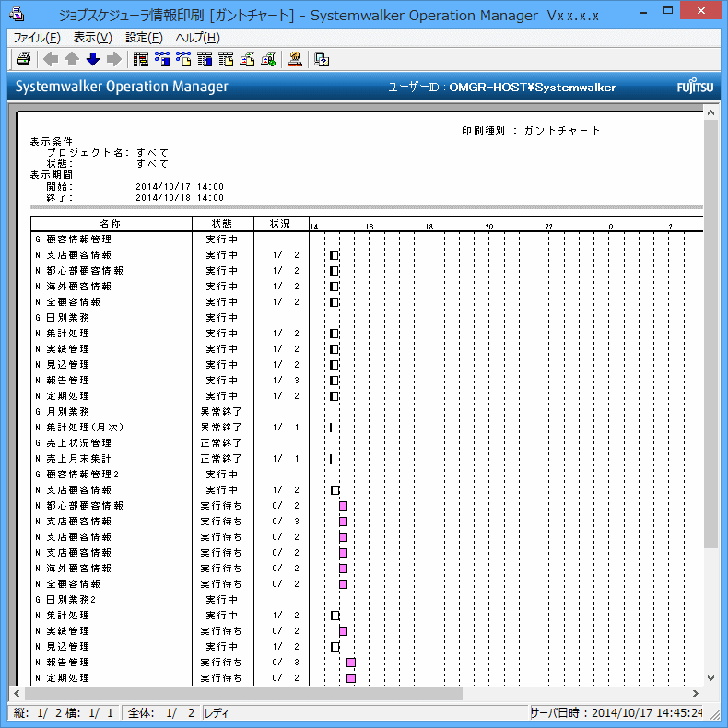728x728 pixels.
Task: Click the document icon with green checkmark
Action: pos(268,59)
